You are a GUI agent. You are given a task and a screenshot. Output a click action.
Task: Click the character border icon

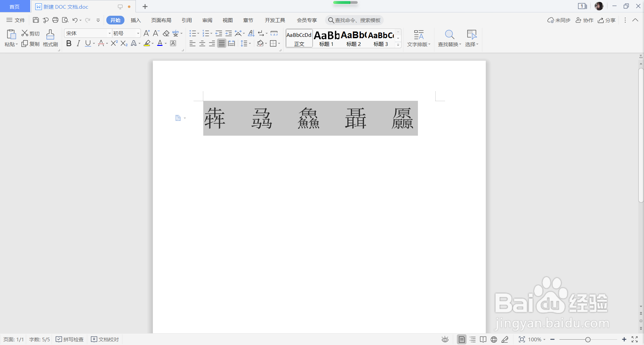click(x=173, y=43)
